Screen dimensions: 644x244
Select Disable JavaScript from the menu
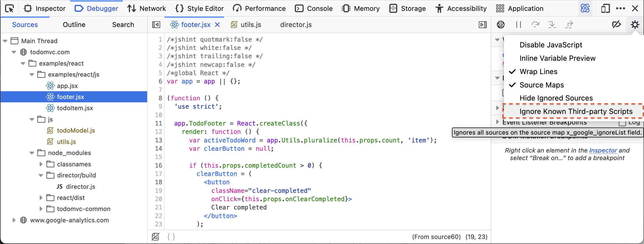click(x=551, y=45)
